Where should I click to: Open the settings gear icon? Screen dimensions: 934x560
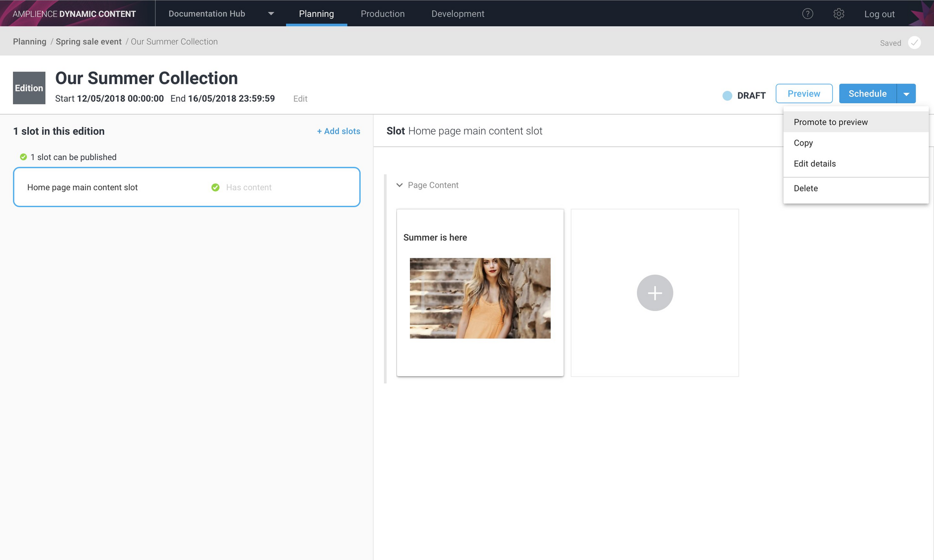tap(839, 14)
